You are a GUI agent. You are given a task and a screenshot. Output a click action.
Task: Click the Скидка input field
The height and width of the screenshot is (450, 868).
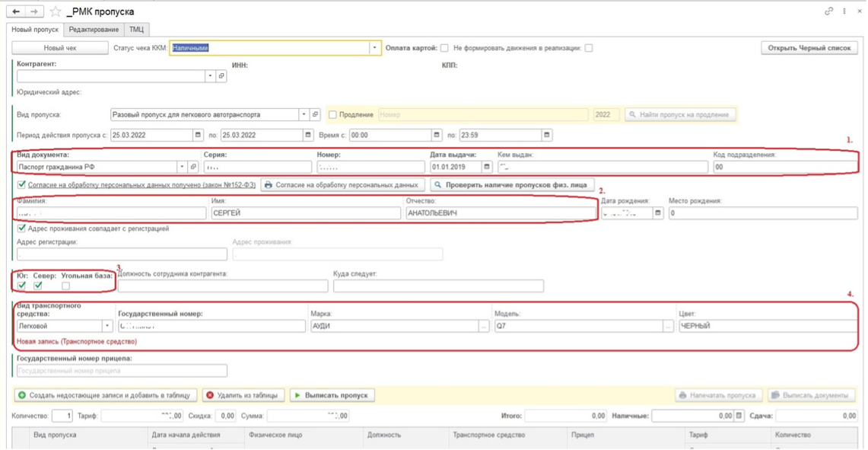[225, 415]
